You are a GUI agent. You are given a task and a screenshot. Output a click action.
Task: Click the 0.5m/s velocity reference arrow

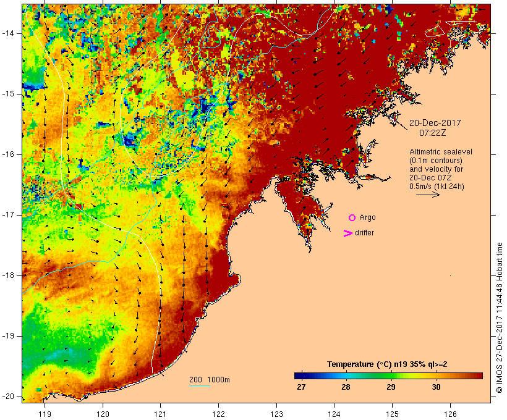click(428, 195)
